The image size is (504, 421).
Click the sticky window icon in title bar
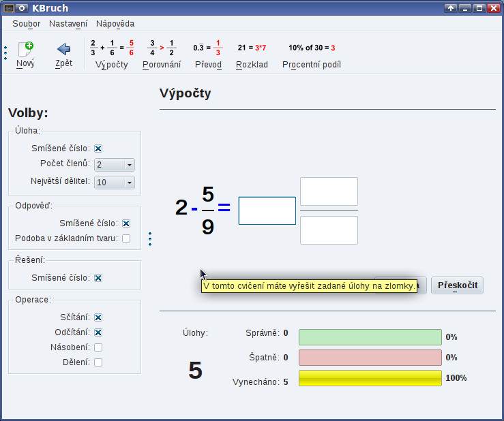(22, 8)
